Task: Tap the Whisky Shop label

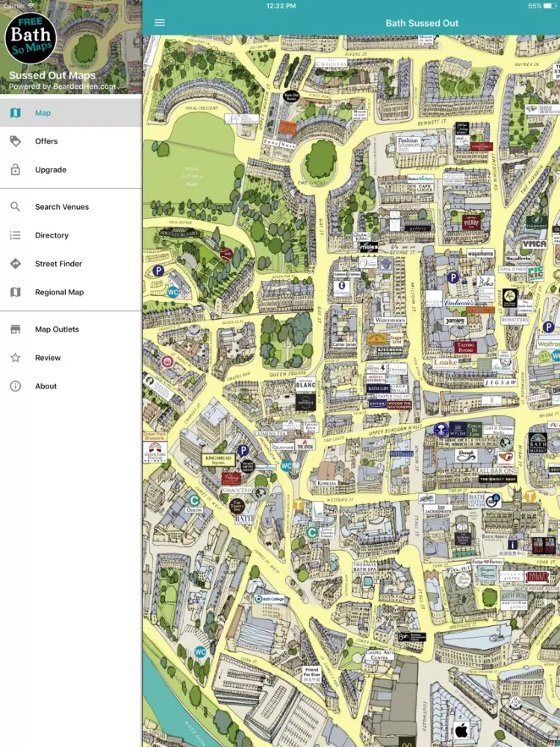Action: 497,479
